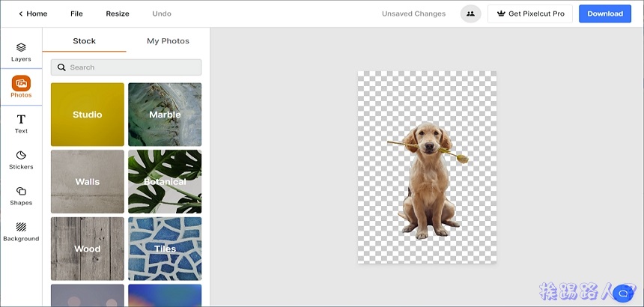Choose the Studio stock category

click(x=88, y=115)
